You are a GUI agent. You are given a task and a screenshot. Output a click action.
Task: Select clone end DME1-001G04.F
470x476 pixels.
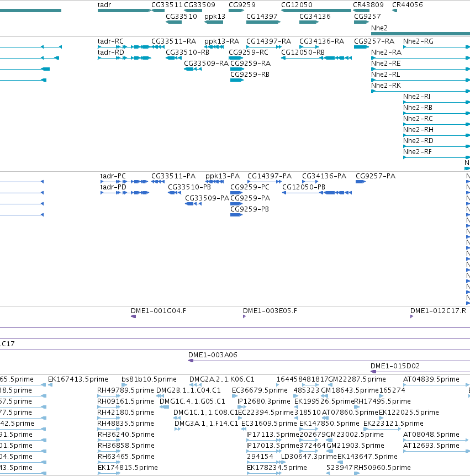pos(158,311)
